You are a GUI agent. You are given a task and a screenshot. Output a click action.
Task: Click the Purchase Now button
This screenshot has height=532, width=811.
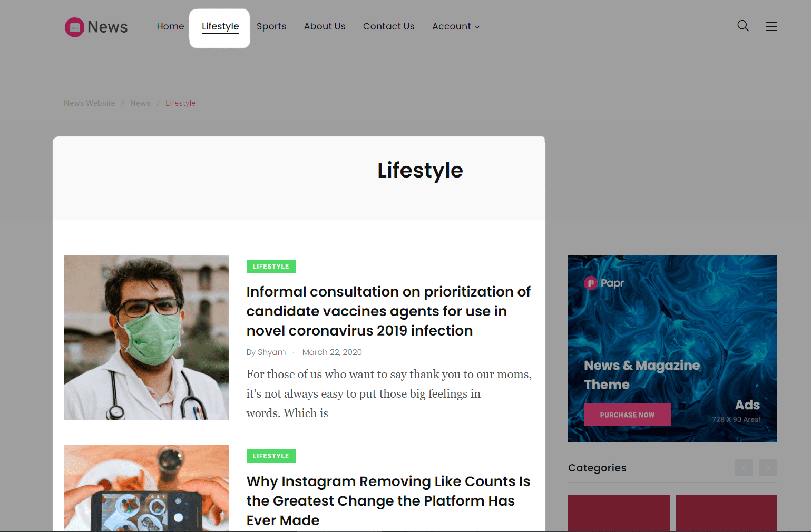627,415
